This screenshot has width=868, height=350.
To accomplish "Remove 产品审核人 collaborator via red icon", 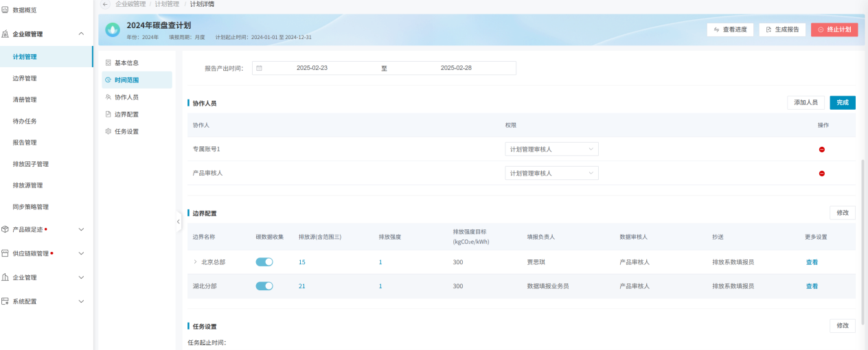I will pyautogui.click(x=821, y=174).
